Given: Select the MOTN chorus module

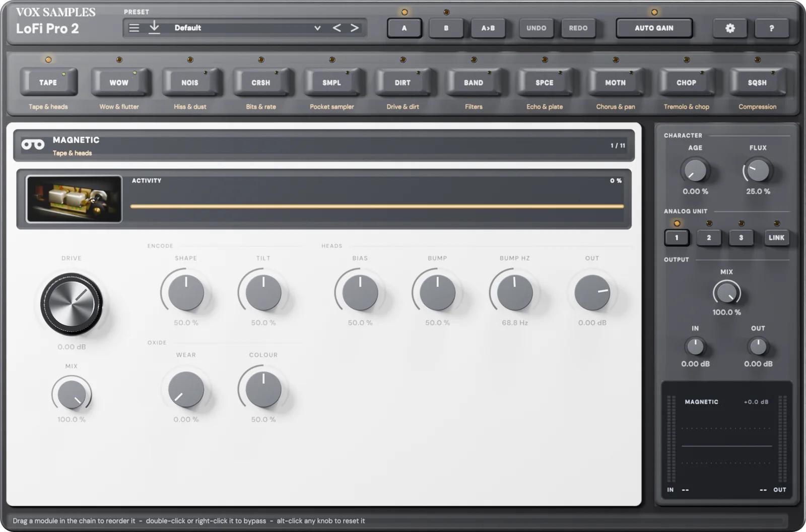Looking at the screenshot, I should (x=616, y=82).
